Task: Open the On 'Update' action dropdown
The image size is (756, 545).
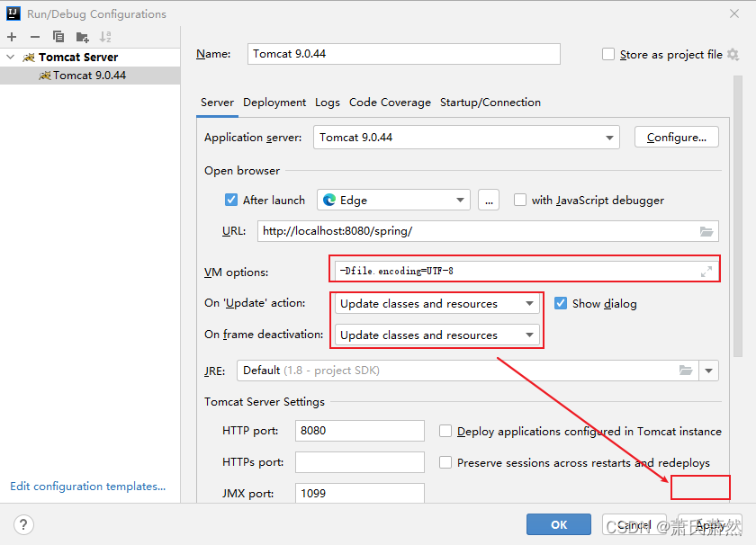Action: coord(436,304)
